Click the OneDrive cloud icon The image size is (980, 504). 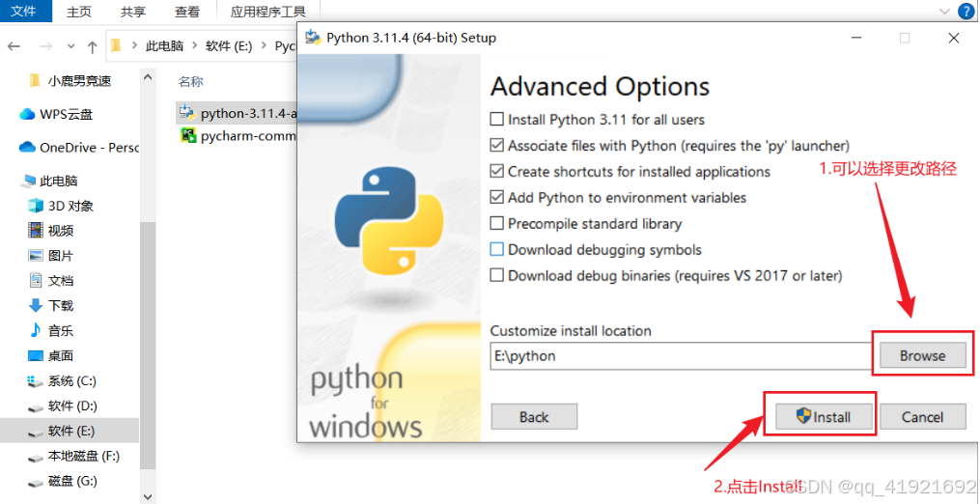pos(27,148)
